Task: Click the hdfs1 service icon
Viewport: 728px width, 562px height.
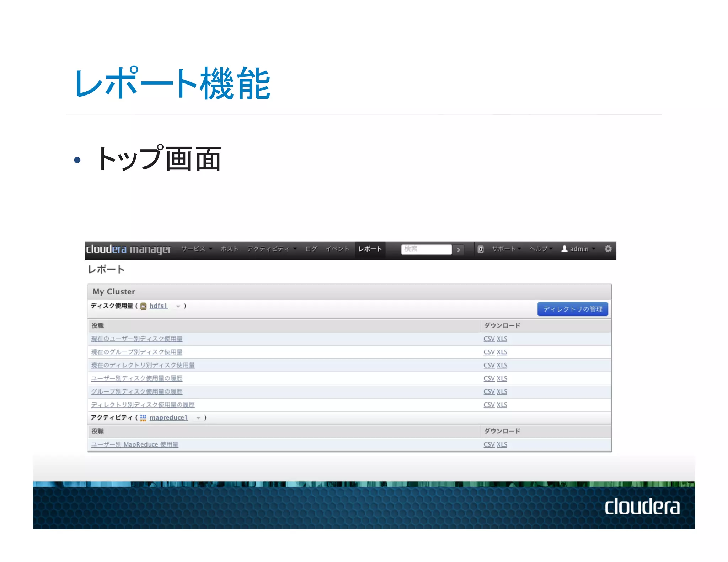Action: 143,306
